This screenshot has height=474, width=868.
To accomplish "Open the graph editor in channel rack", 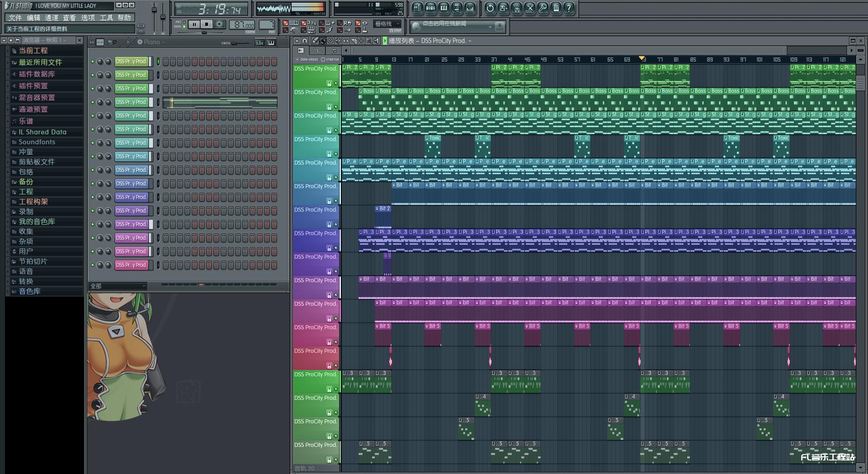I will [x=259, y=43].
